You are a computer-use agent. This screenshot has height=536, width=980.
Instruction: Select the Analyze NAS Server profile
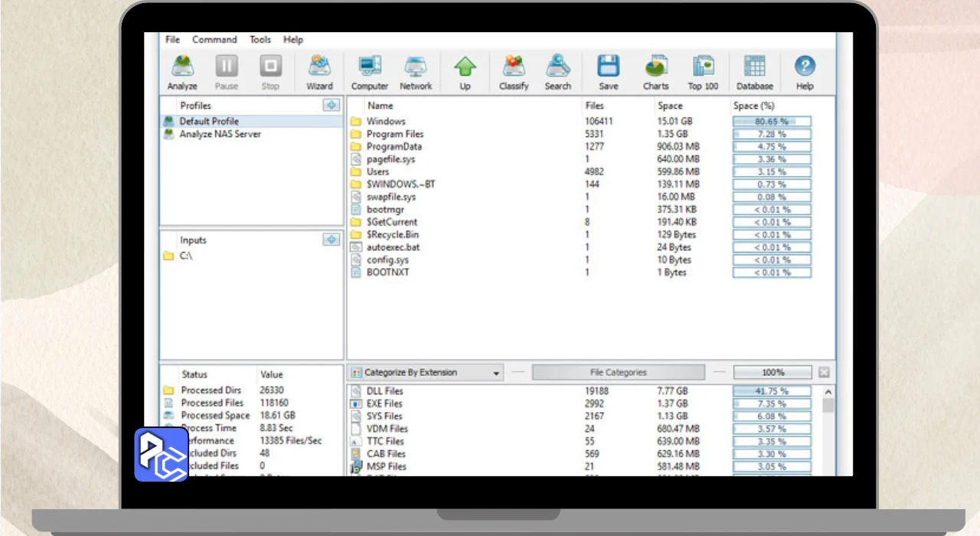(220, 134)
